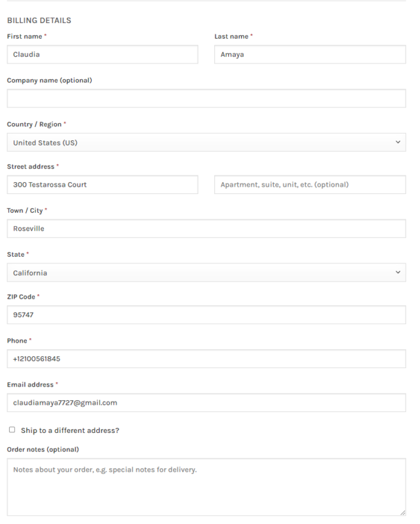
Task: Expand the State dropdown showing California
Action: tap(206, 272)
